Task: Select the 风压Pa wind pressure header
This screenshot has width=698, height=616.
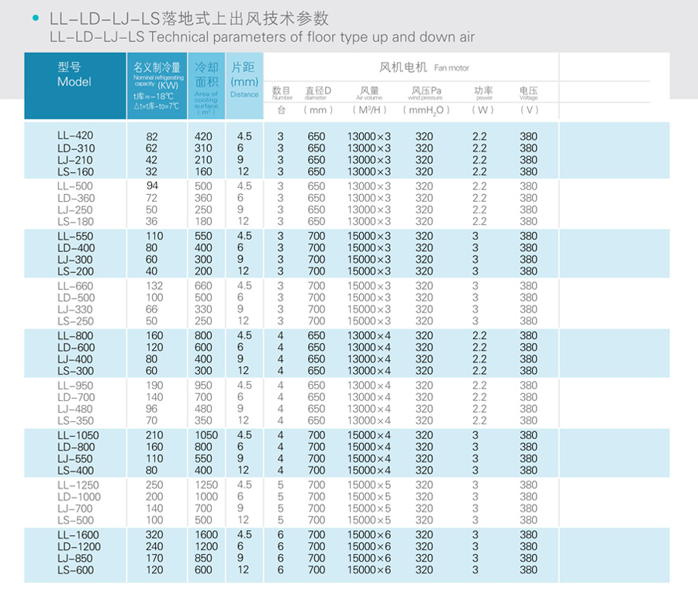Action: [x=426, y=92]
